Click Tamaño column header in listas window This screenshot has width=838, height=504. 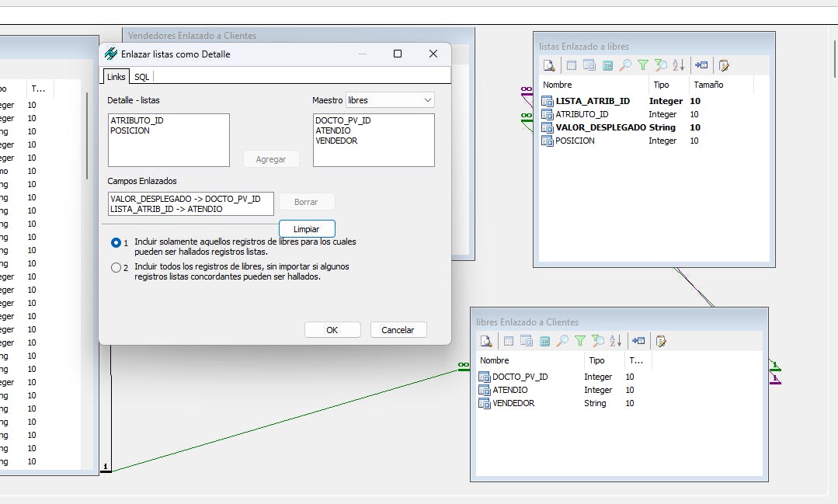click(721, 85)
